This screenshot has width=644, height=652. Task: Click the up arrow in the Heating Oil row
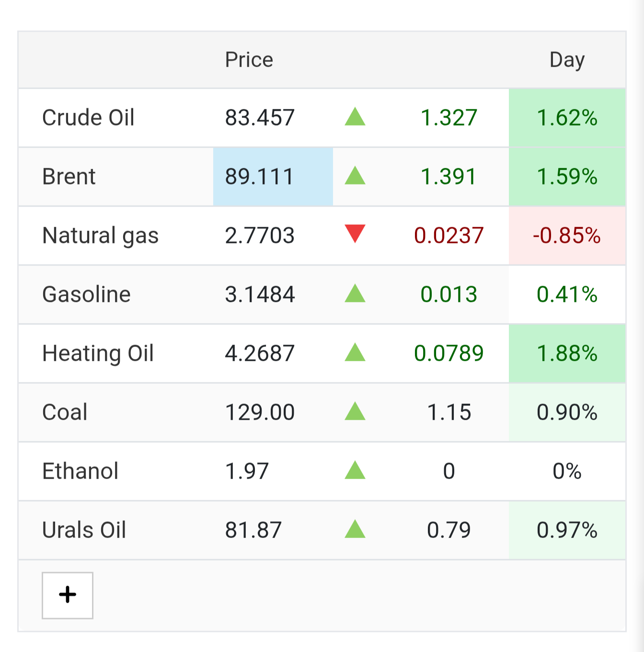[355, 353]
